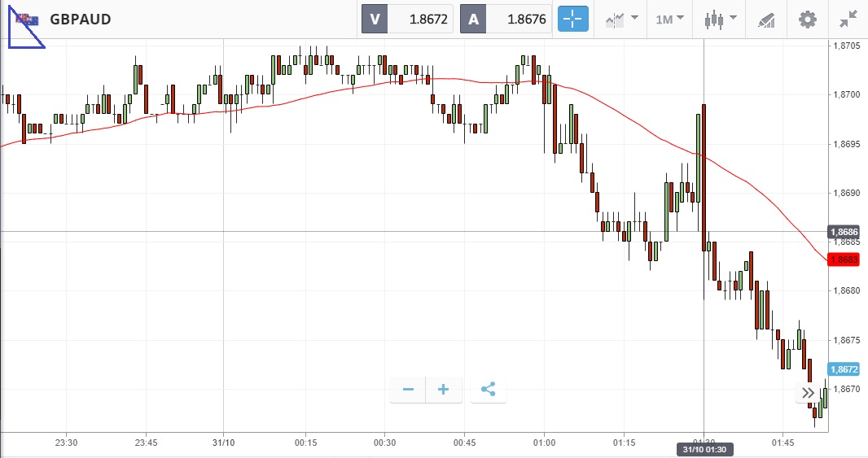Select the drawing tools pencil icon
Screen dimensions: 868x458
click(x=765, y=20)
